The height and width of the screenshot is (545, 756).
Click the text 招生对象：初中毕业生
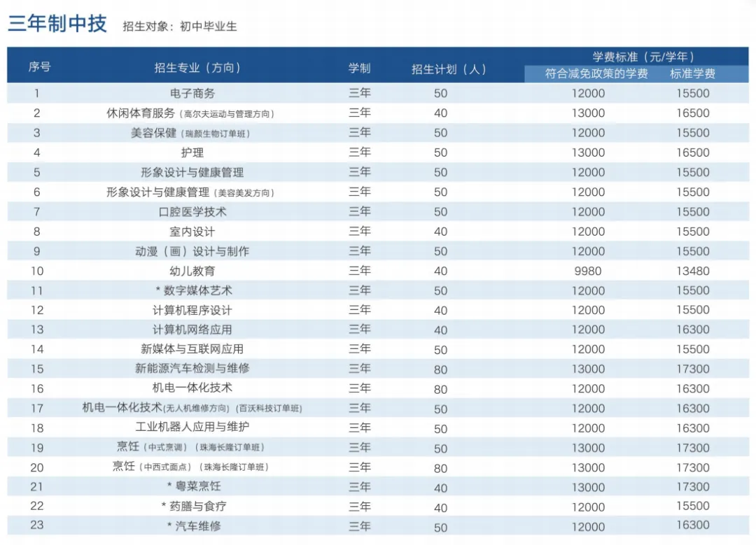point(180,27)
